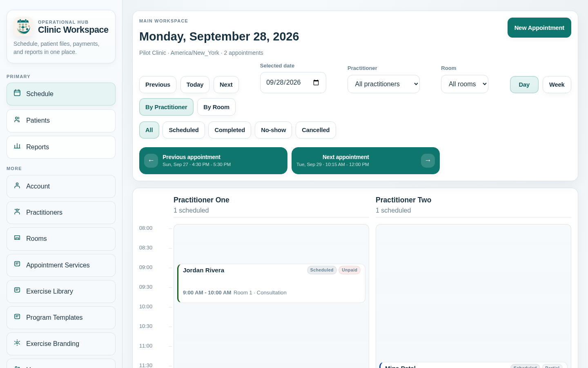Advance to the Next day
Viewport: 588px width, 368px height.
click(x=226, y=85)
